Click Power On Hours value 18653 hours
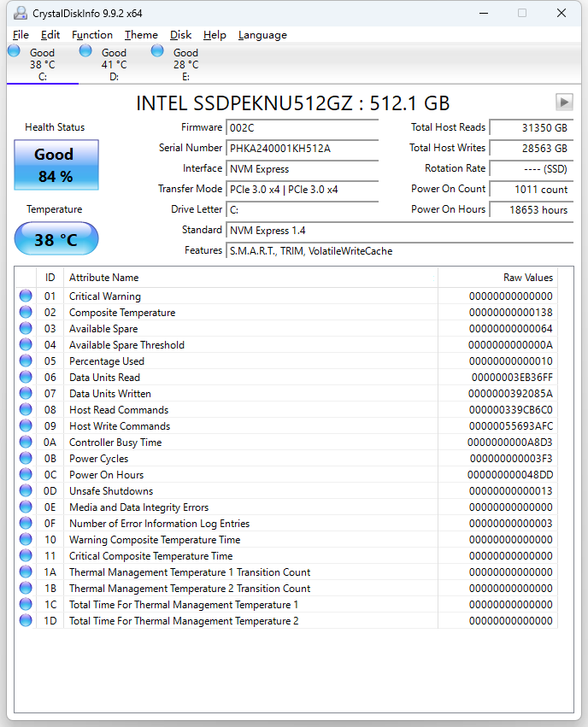The image size is (588, 727). [x=532, y=209]
